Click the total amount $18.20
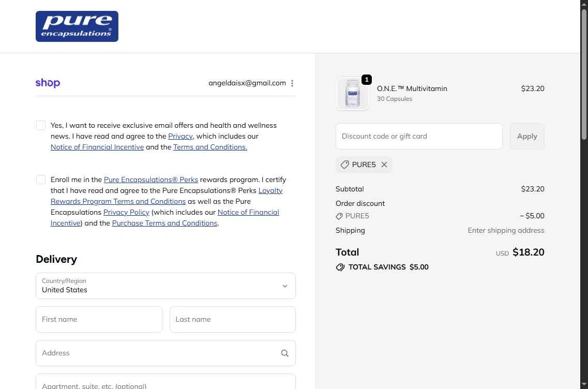Screen dimensions: 588x389 coord(529,252)
